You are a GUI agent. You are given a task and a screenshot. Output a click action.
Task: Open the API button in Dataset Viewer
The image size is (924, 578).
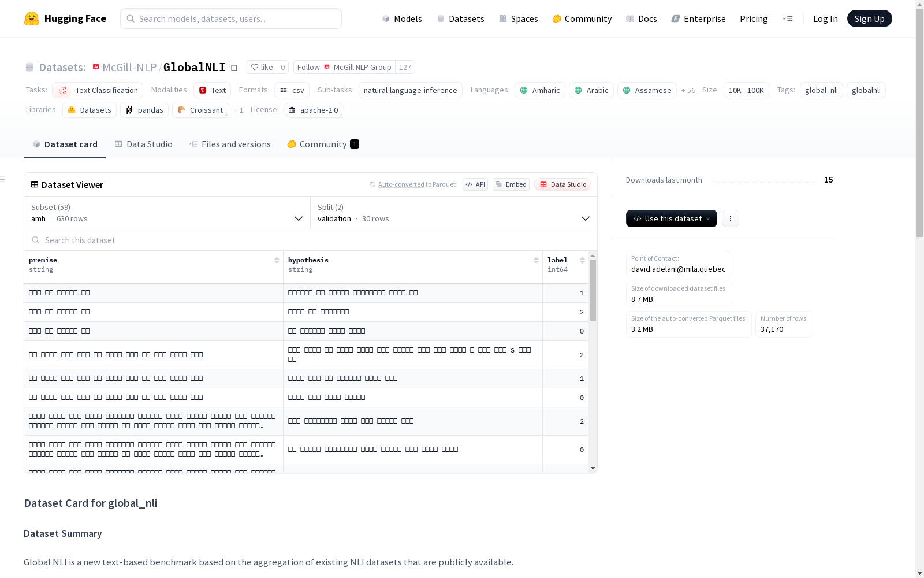pyautogui.click(x=475, y=184)
